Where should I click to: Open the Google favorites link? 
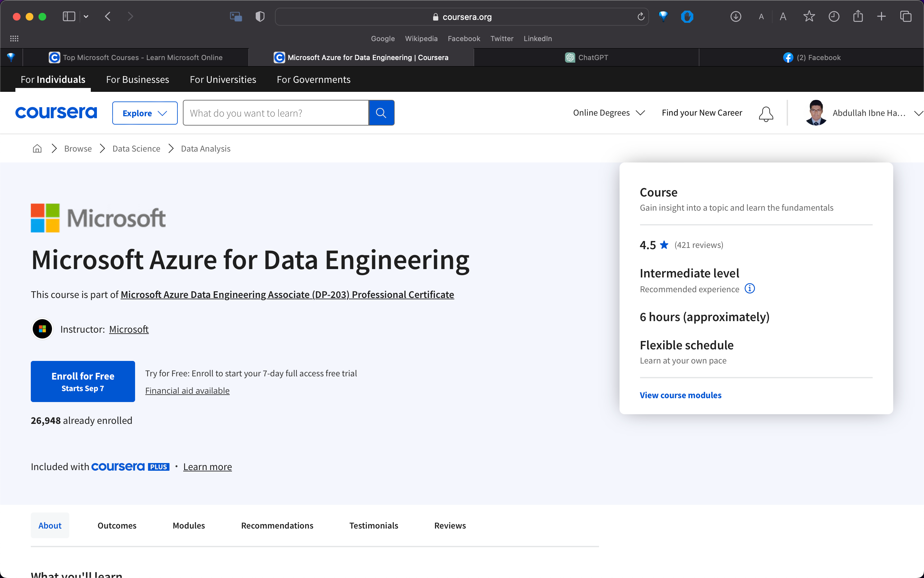point(382,39)
